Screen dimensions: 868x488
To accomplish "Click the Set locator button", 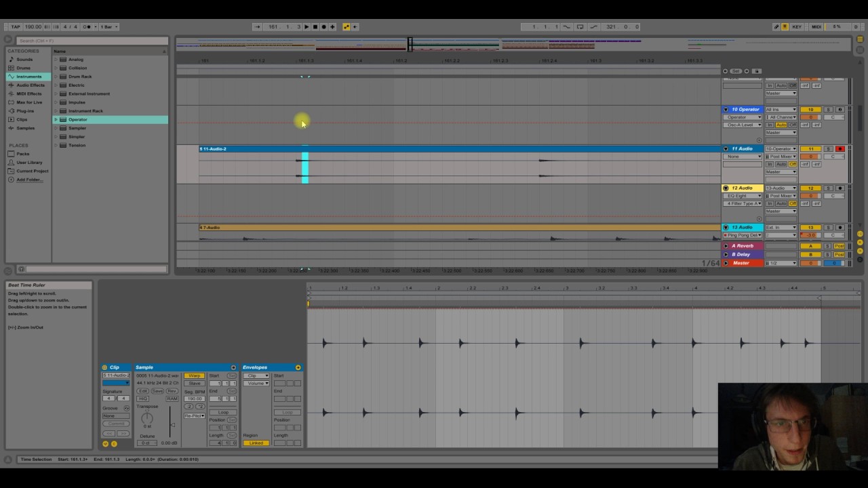I will click(x=736, y=70).
